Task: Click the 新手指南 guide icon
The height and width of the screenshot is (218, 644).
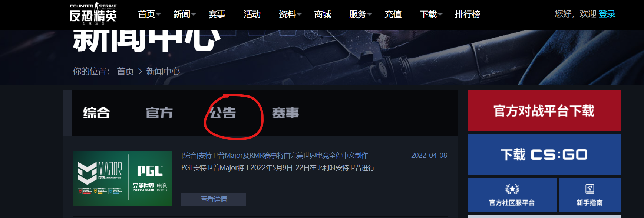Action: coord(589,189)
